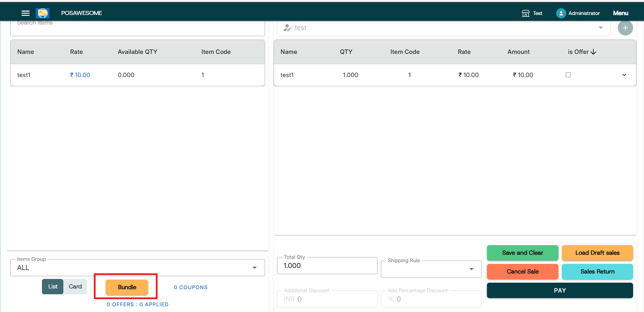Open the Shipping Rule dropdown
This screenshot has height=312, width=644.
click(x=431, y=269)
